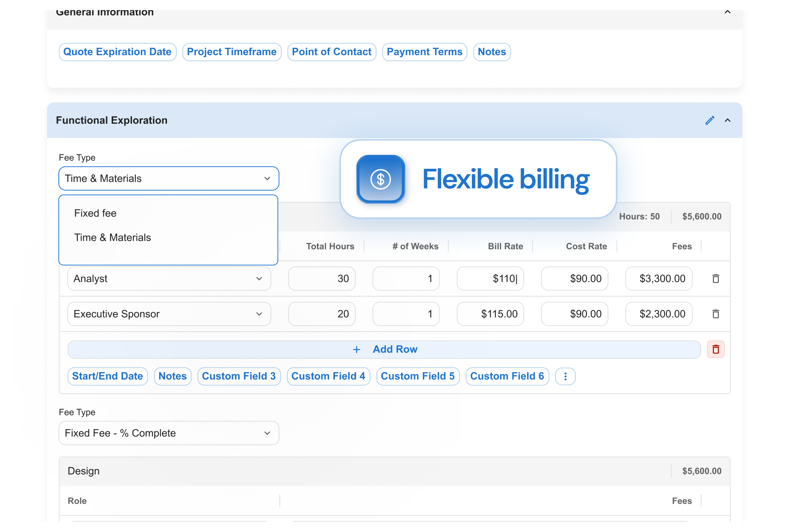Image resolution: width=789 pixels, height=532 pixels.
Task: Add the Quote Expiration Date field
Action: (x=117, y=52)
